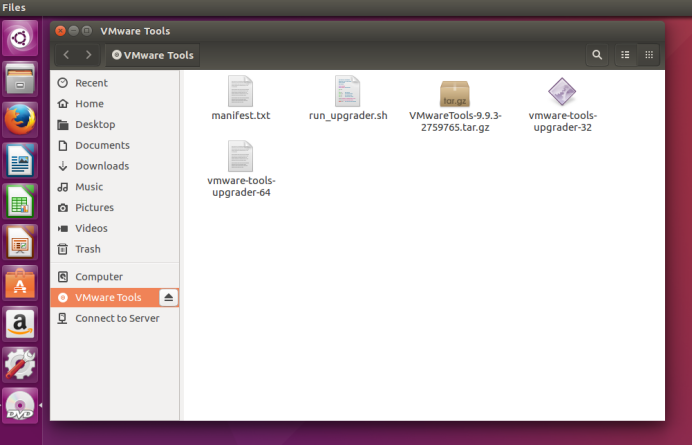
Task: Click the VMware Tools window title text
Action: point(135,31)
